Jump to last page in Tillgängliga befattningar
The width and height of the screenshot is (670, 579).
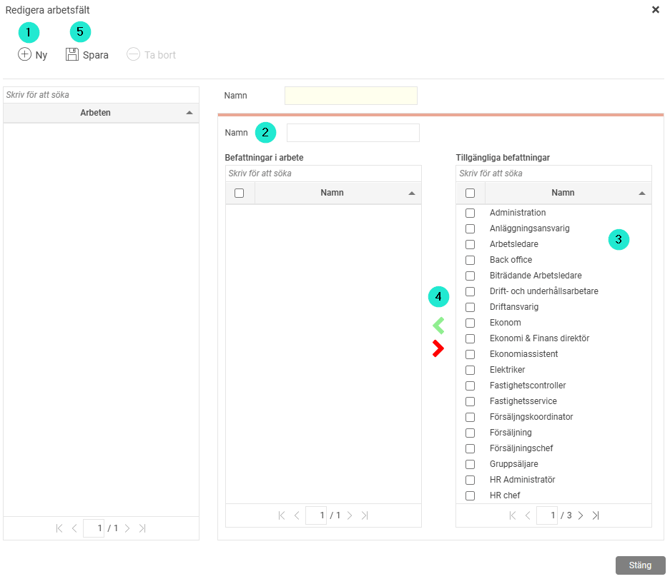tap(596, 515)
